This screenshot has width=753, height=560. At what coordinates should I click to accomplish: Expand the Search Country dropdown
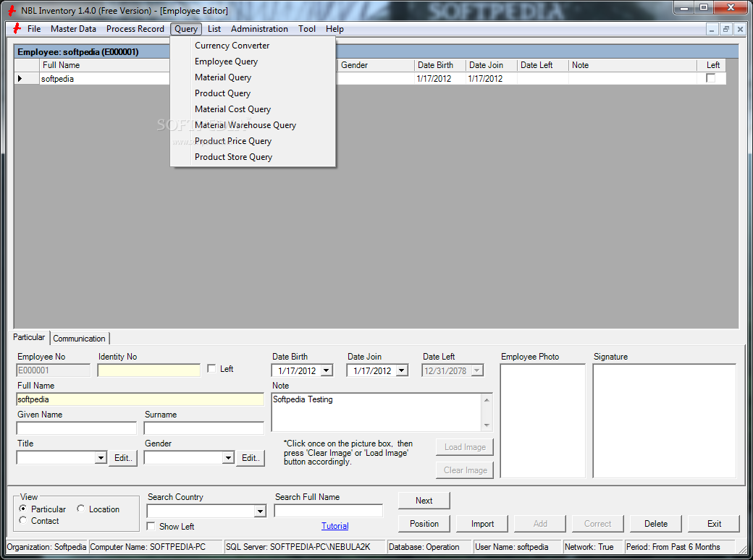point(260,511)
